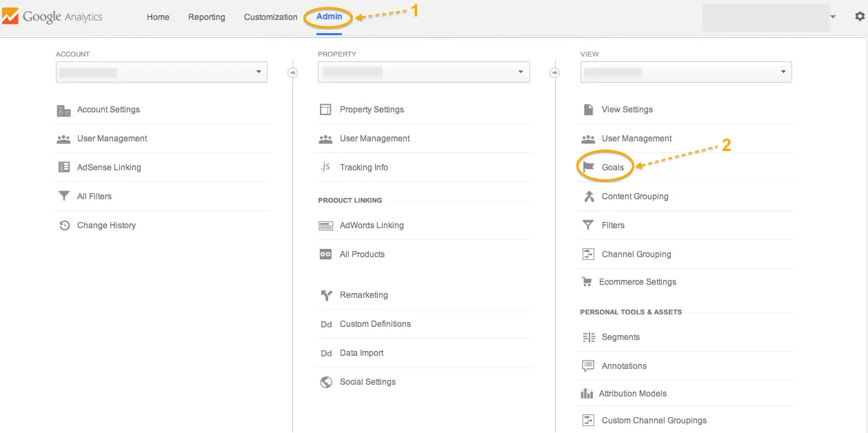Switch to the Reporting tab
Screen dimensions: 868x433
(206, 17)
